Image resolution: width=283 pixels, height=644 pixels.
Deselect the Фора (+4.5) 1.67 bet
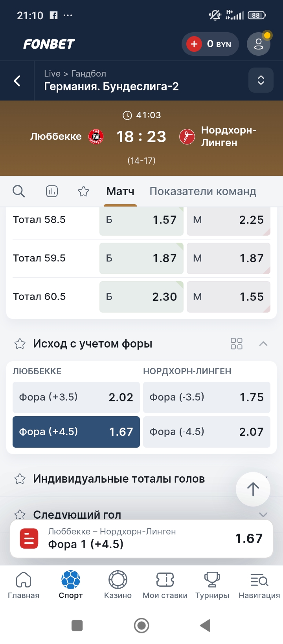76,432
